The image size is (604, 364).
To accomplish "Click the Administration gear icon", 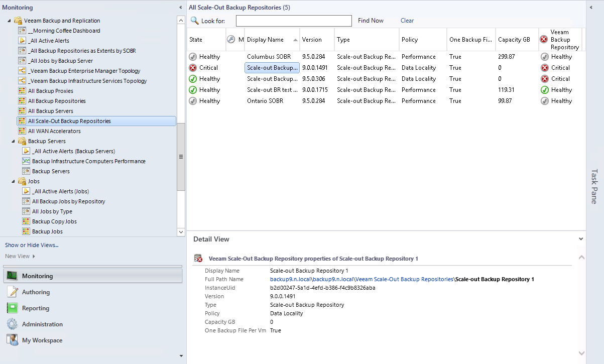I will point(13,324).
